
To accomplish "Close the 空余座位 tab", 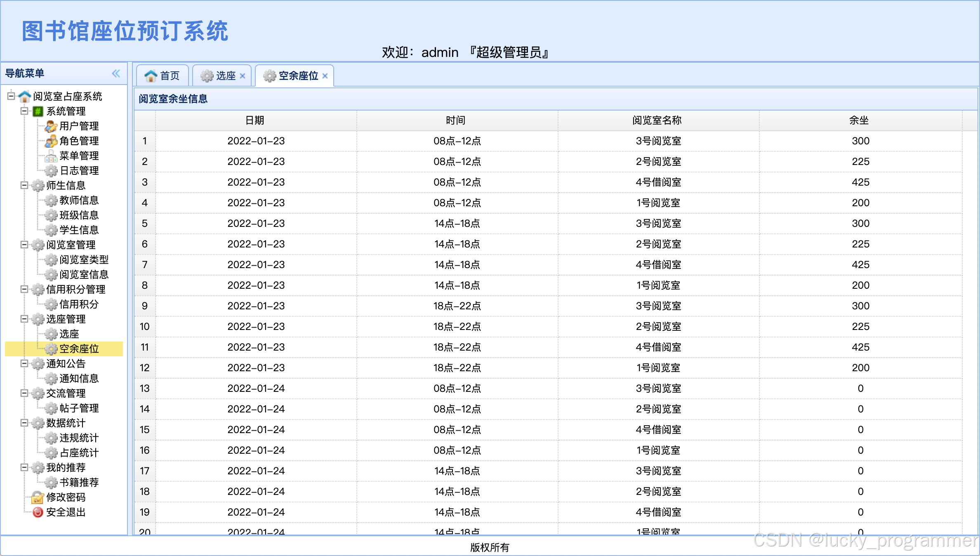I will [325, 76].
